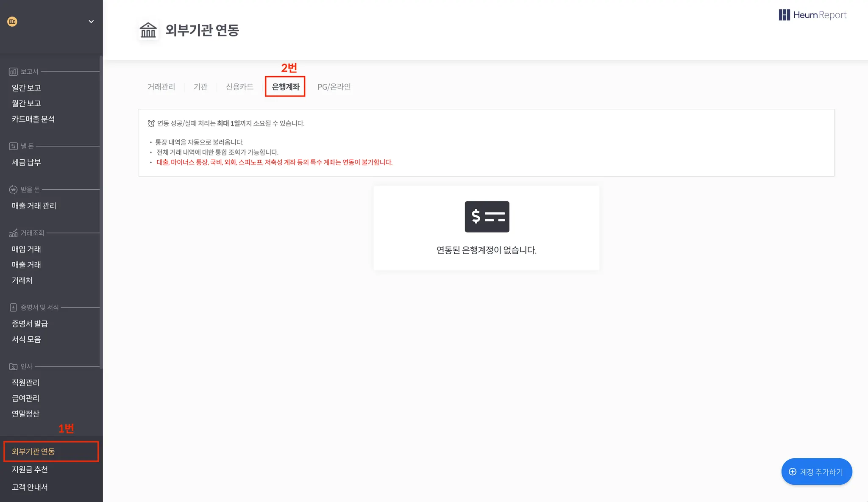The image size is (868, 502).
Task: Click the Heum Report logo
Action: 812,15
